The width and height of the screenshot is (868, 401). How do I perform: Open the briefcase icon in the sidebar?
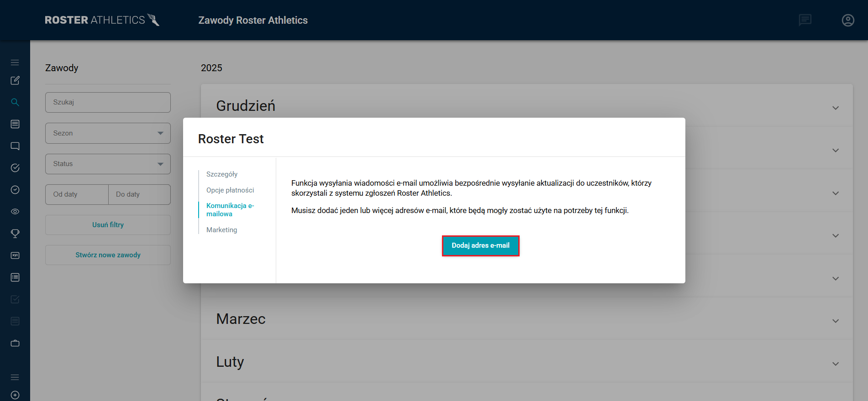15,343
